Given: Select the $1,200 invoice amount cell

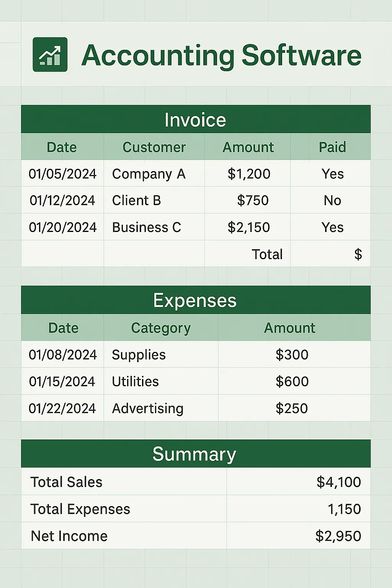Looking at the screenshot, I should [248, 173].
